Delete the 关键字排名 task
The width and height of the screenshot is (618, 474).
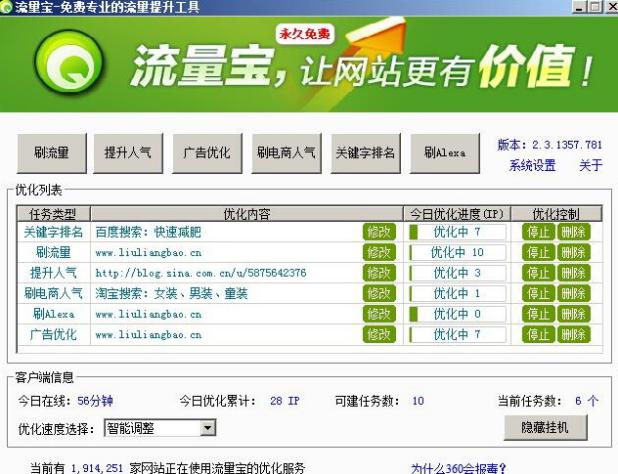[x=573, y=232]
